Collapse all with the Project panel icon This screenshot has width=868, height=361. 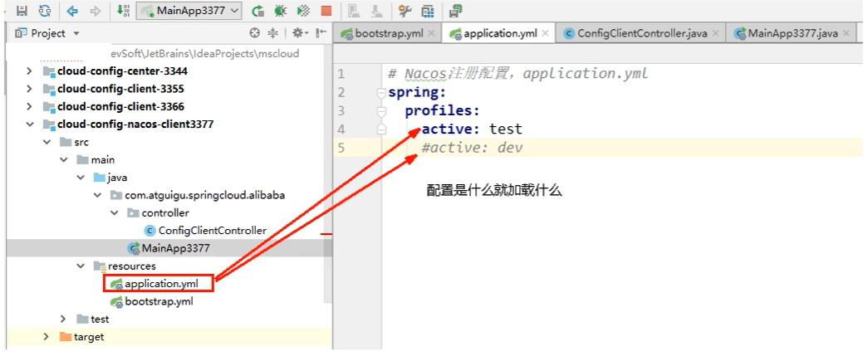(x=272, y=33)
